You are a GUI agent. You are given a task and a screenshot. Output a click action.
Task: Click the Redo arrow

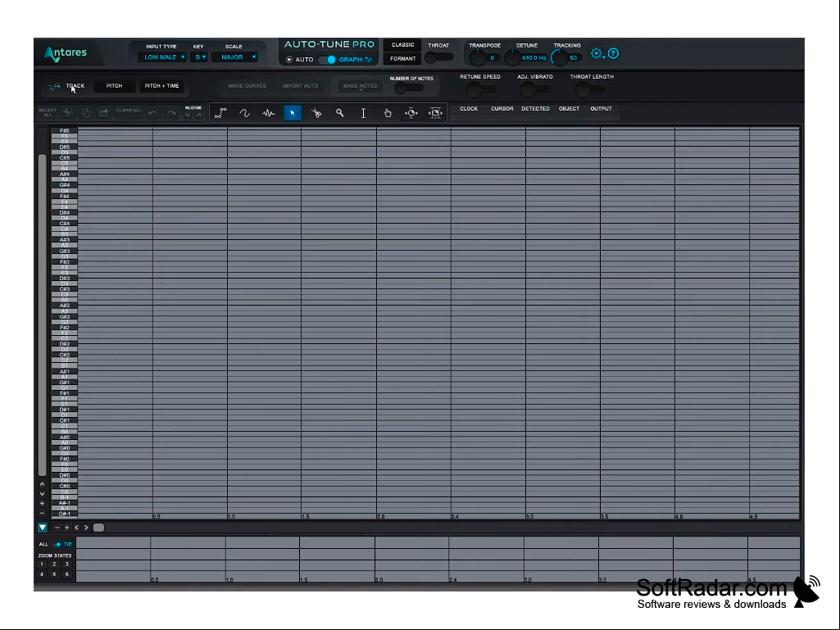coord(171,113)
